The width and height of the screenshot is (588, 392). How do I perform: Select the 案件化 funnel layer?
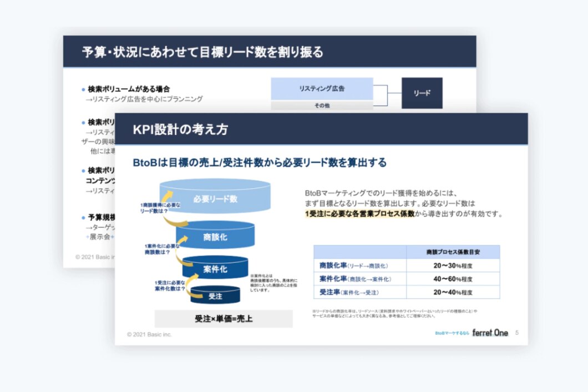click(x=215, y=269)
